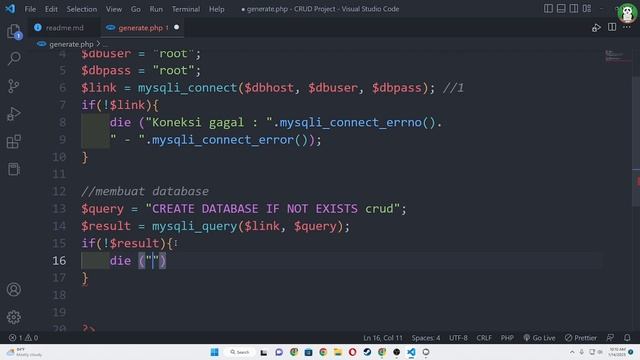Place cursor inside die quotes on line 16
Image resolution: width=640 pixels, height=360 pixels.
153,260
